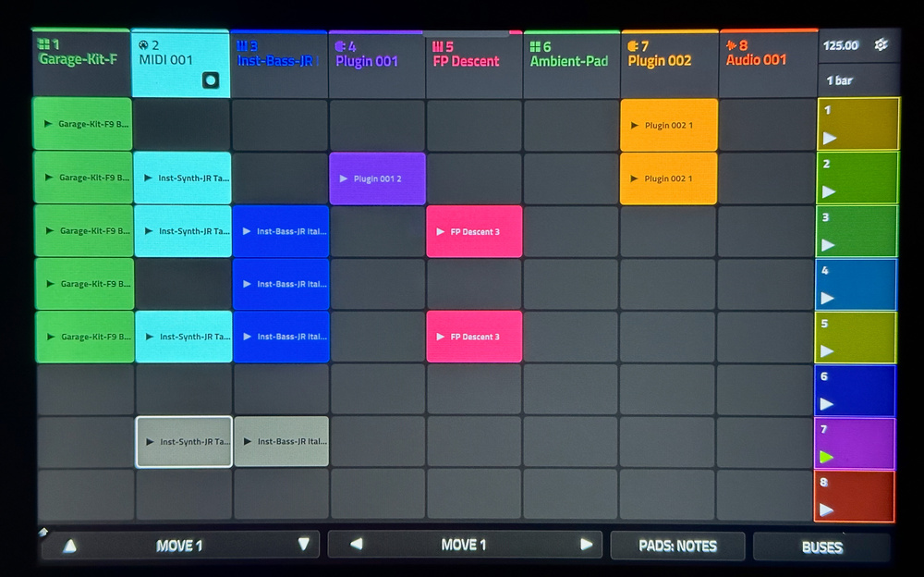The width and height of the screenshot is (924, 577).
Task: Toggle PADS: NOTES mode
Action: click(x=677, y=546)
